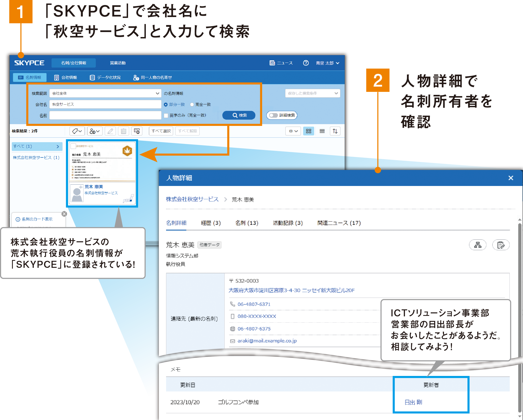Click the 検索 search button

click(x=239, y=115)
